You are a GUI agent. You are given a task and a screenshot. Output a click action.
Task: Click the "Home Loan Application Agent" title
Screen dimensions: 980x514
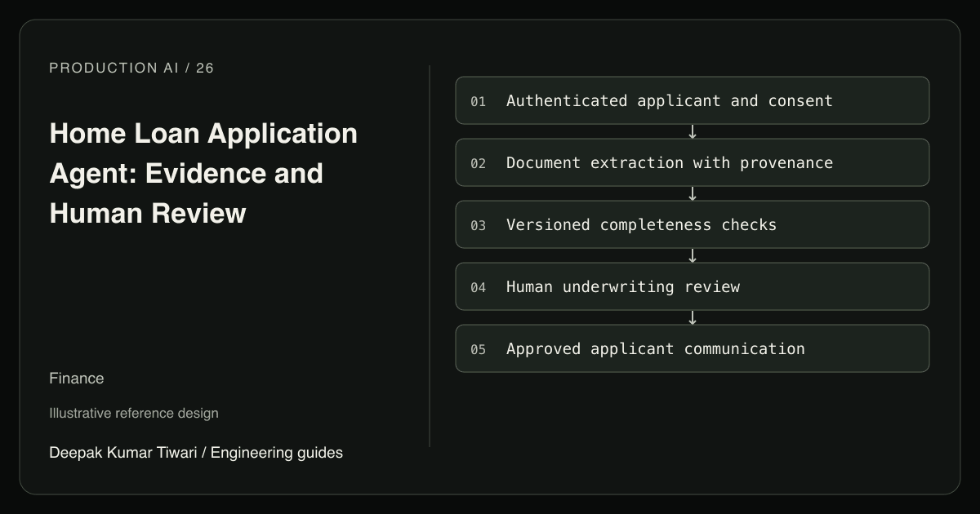coord(203,173)
